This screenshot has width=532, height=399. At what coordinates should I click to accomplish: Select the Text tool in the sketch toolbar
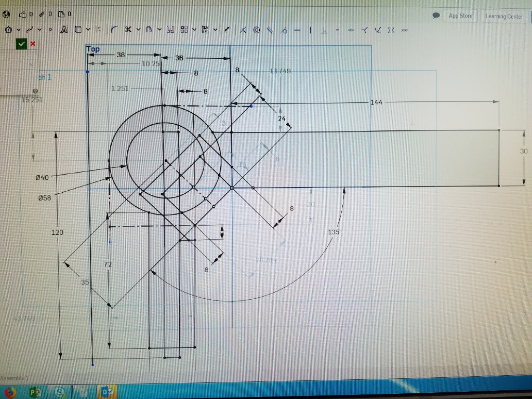64,30
